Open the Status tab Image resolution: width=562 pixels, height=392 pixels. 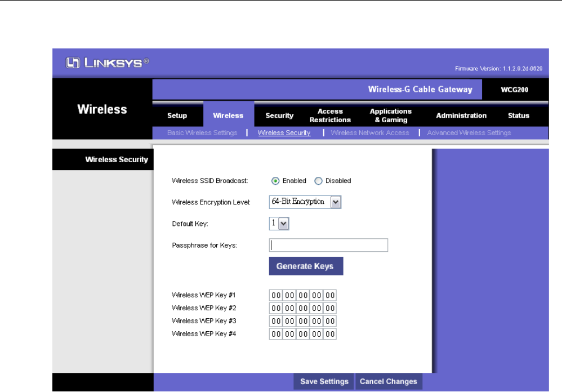pos(519,115)
